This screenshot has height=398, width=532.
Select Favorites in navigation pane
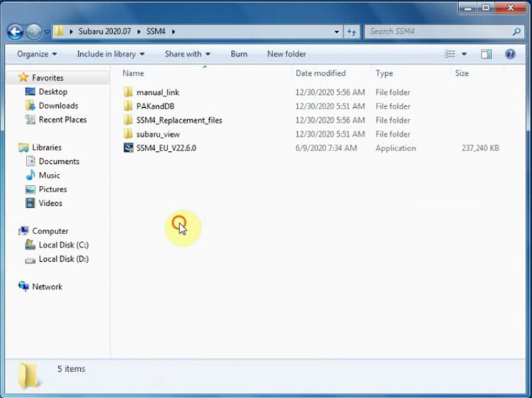48,78
